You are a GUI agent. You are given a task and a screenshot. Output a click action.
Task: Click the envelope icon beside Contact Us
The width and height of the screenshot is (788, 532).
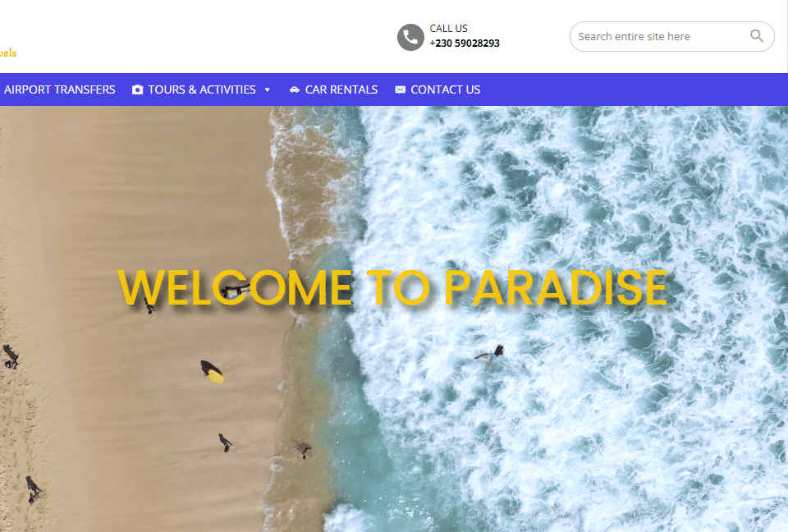tap(400, 89)
